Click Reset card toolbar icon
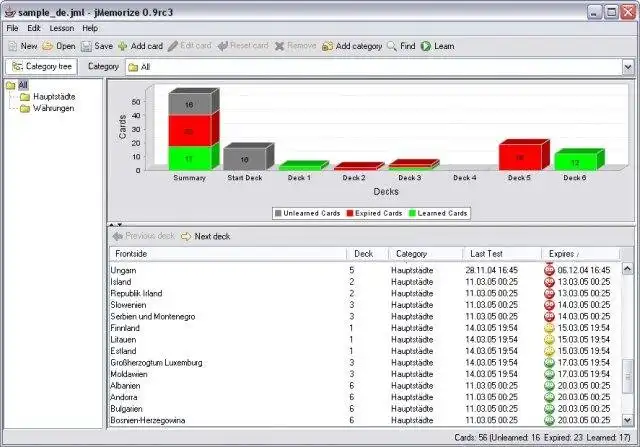This screenshot has height=447, width=640. (223, 46)
